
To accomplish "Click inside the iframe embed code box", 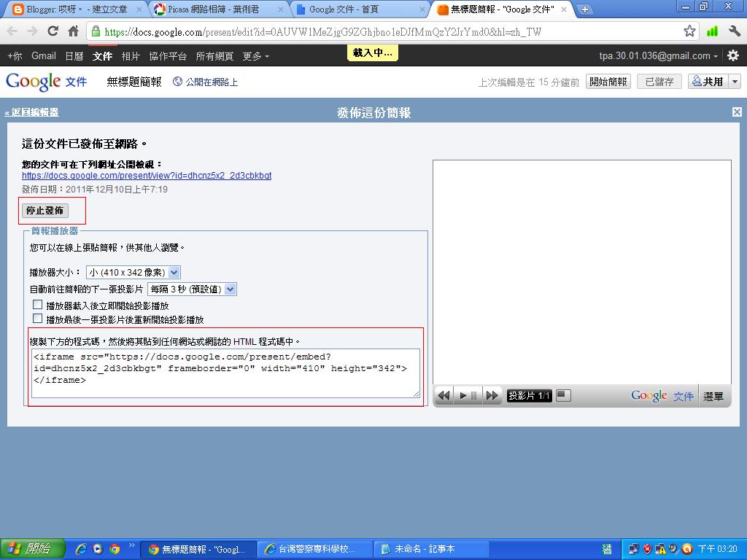I will tap(226, 373).
